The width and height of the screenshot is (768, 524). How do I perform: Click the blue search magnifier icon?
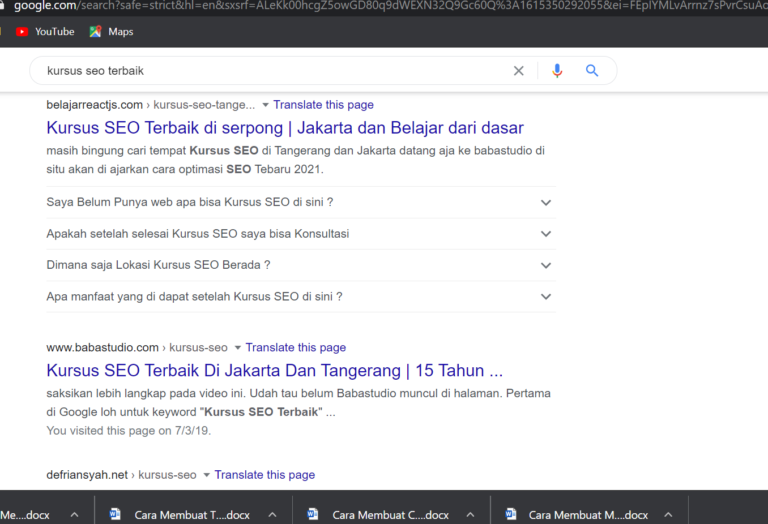592,71
